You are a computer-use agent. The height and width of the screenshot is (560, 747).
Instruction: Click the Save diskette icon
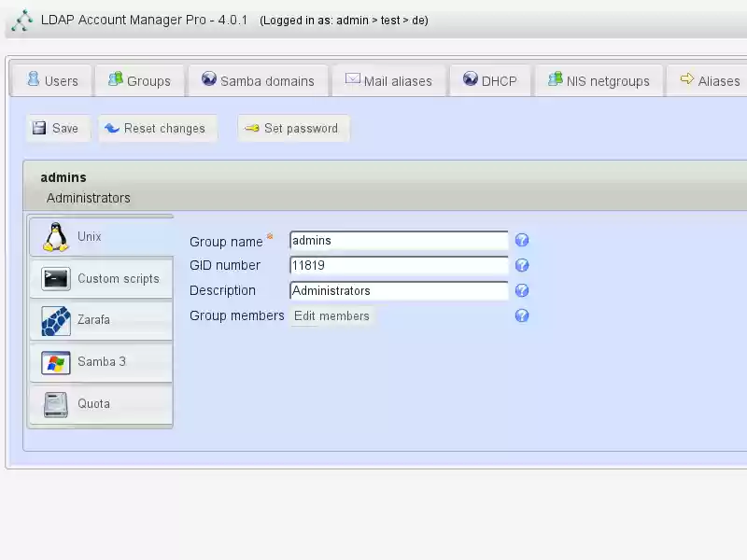[x=38, y=127]
